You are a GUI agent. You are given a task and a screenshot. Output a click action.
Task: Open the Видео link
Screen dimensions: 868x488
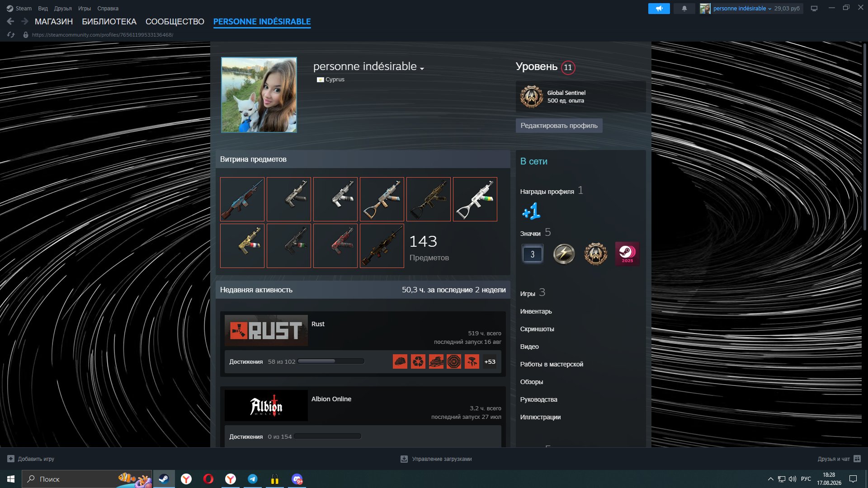tap(529, 347)
